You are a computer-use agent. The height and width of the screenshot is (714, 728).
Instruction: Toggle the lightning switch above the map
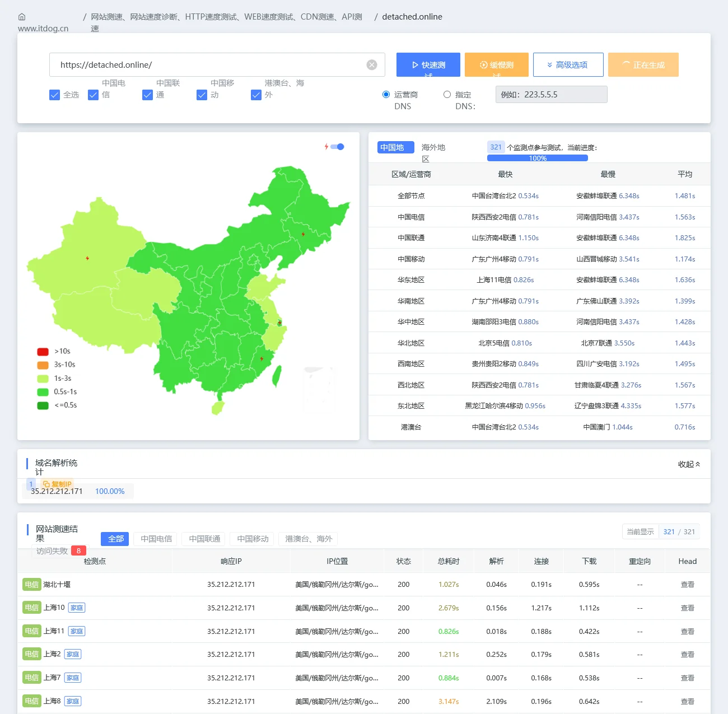(x=337, y=147)
